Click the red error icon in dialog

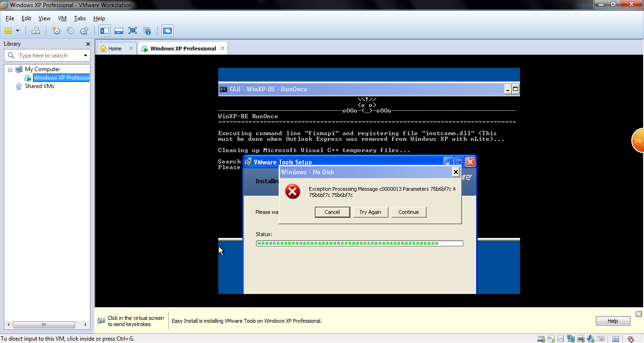pos(293,191)
